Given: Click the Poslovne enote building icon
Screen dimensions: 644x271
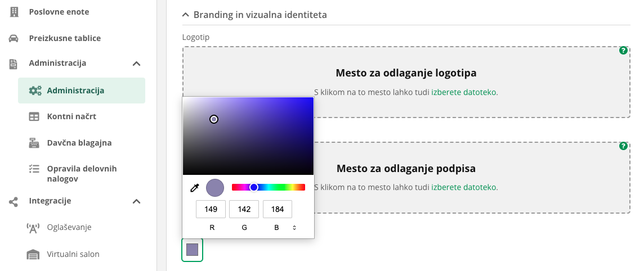Looking at the screenshot, I should (14, 12).
